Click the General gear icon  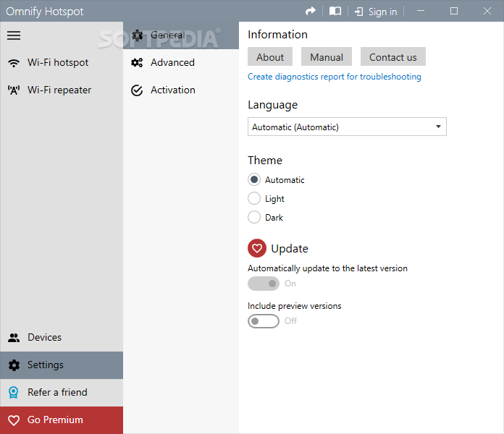[x=138, y=35]
